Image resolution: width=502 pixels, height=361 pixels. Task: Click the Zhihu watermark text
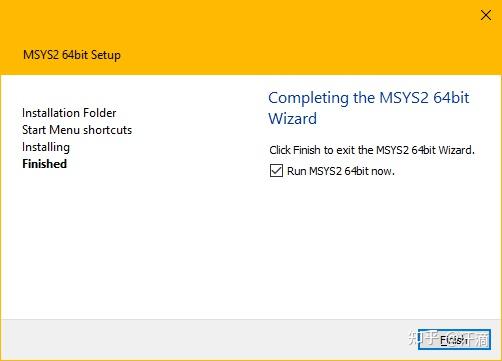coord(449,339)
